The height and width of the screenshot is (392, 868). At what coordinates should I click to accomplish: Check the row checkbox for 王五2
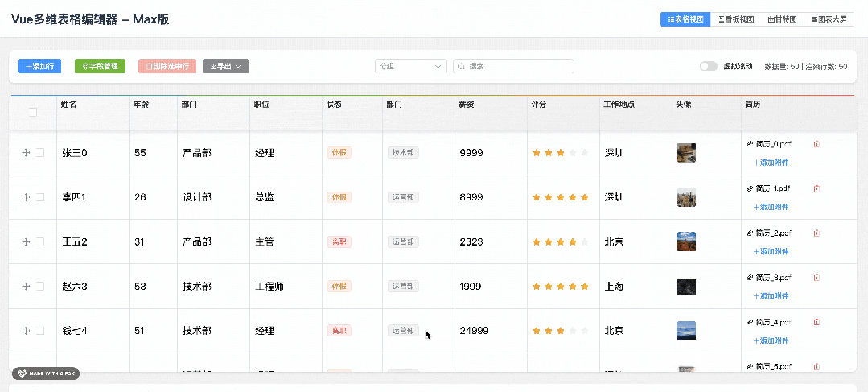pos(40,241)
